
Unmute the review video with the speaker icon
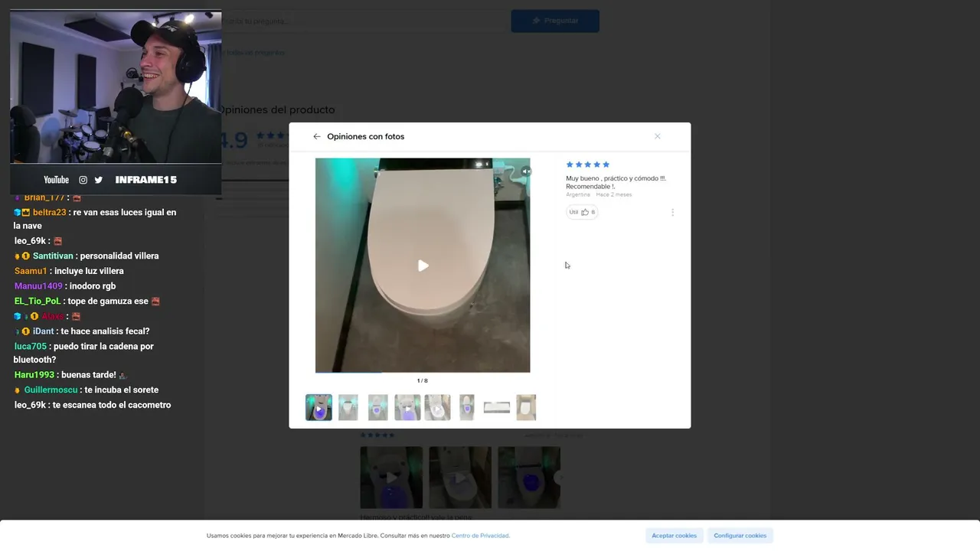click(526, 171)
